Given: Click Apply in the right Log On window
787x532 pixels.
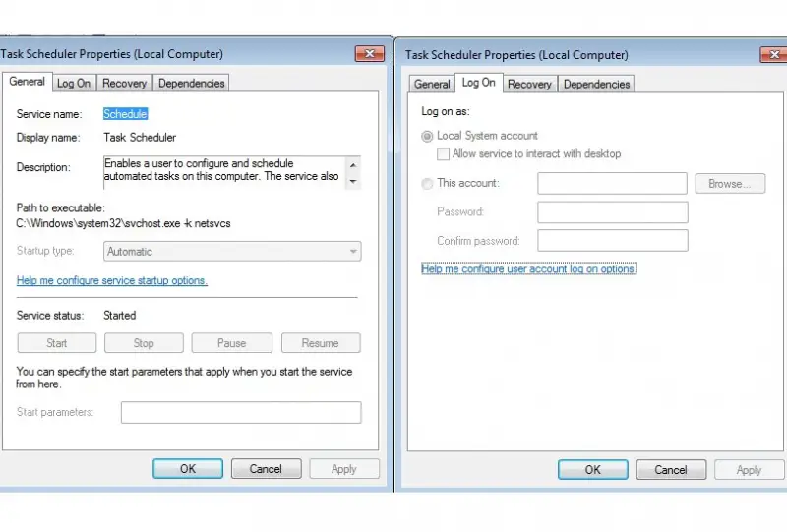Looking at the screenshot, I should coord(749,470).
